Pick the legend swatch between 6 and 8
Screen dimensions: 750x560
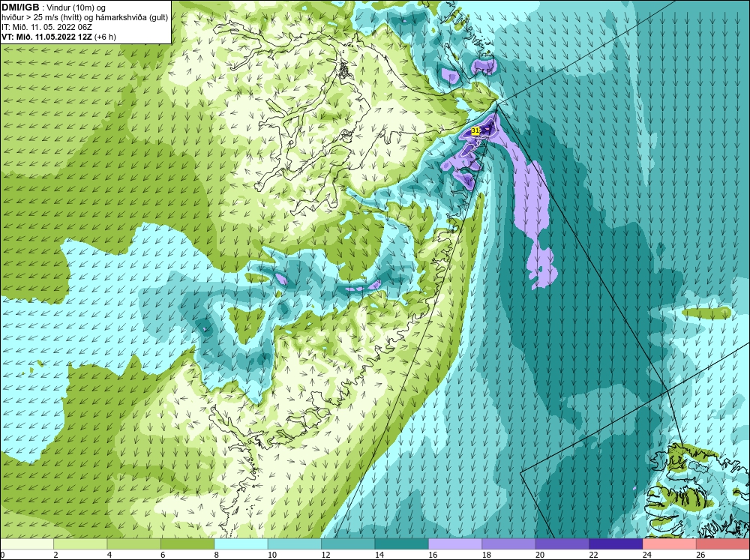click(187, 544)
